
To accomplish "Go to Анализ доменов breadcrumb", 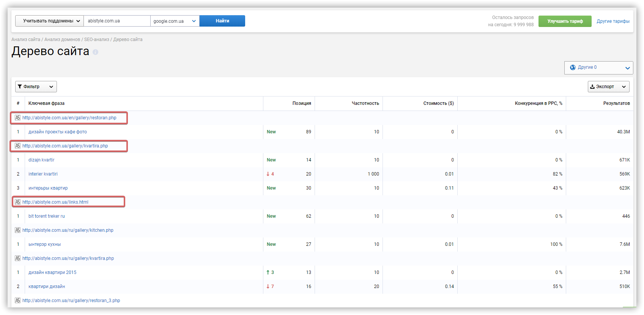I will click(x=62, y=40).
